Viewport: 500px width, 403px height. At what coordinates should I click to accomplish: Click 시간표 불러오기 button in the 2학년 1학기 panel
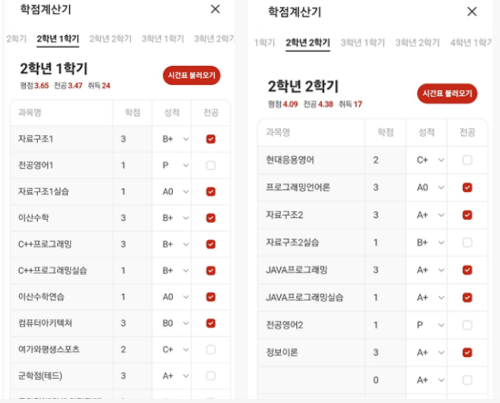[191, 75]
